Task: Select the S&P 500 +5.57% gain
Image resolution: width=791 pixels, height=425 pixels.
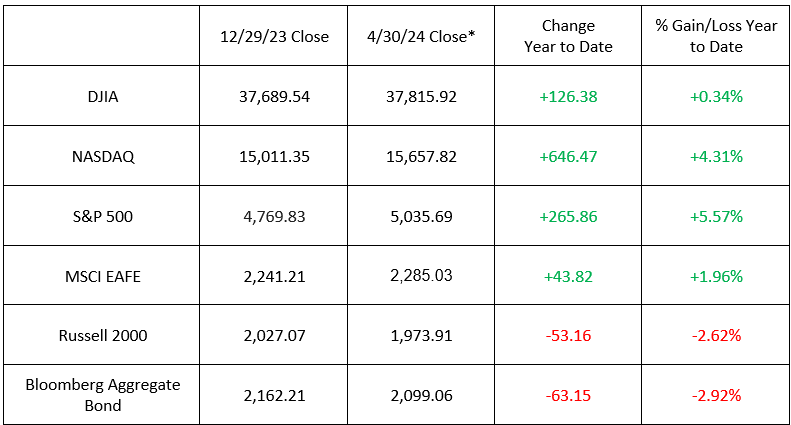Action: (x=714, y=216)
